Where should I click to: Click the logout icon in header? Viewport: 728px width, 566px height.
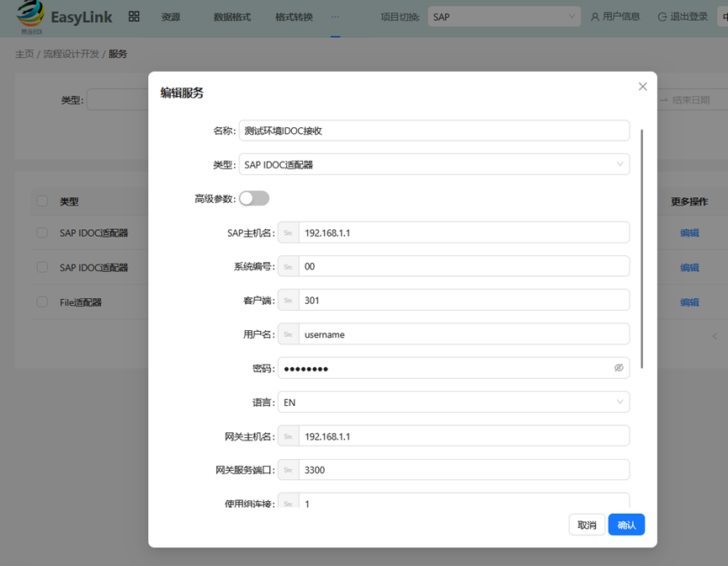coord(662,17)
